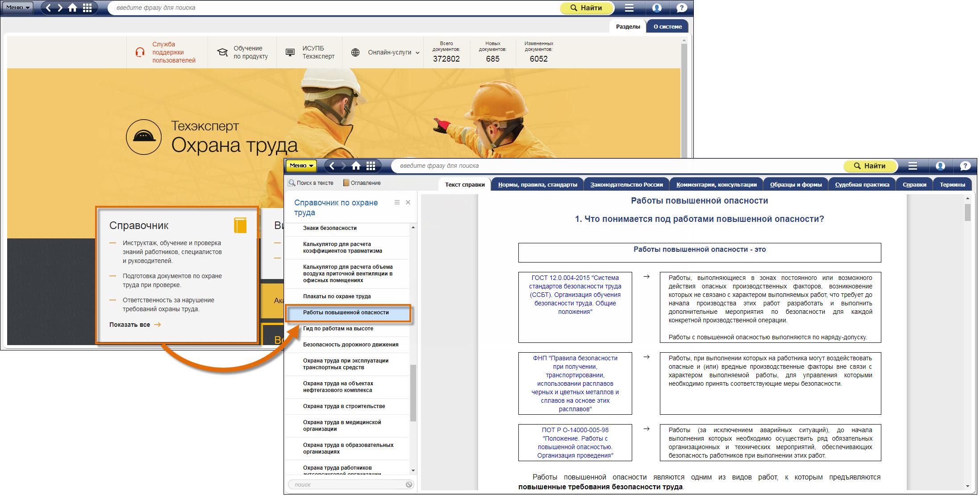Open ПОТ Р О-14000-005-98 document link
This screenshot has width=980, height=496.
click(575, 442)
